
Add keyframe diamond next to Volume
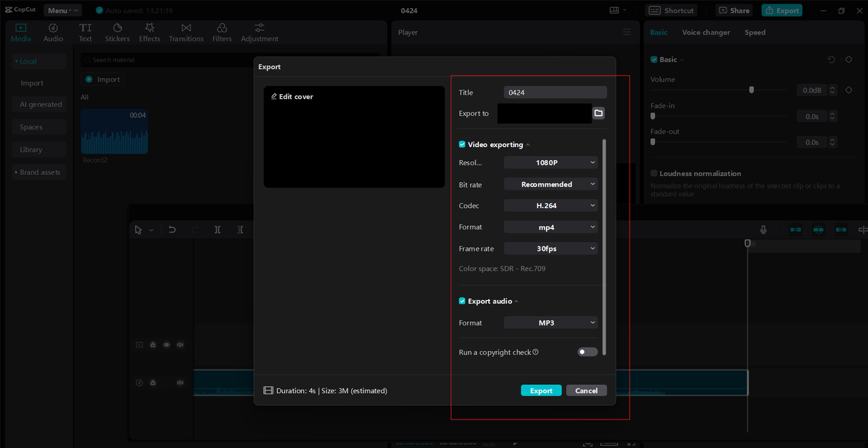[x=848, y=90]
